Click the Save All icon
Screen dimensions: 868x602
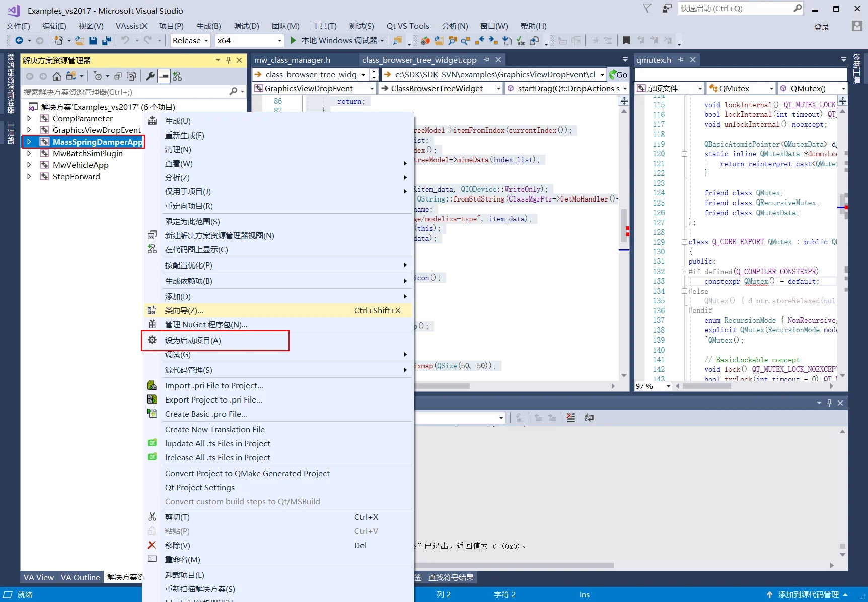pyautogui.click(x=106, y=40)
